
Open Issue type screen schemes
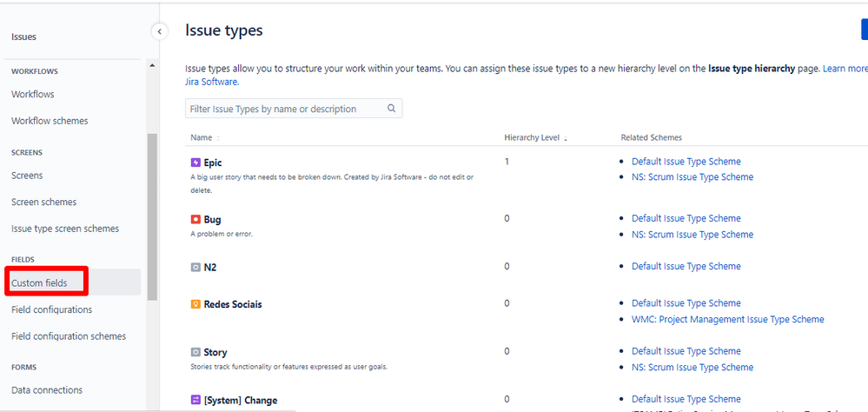point(65,229)
